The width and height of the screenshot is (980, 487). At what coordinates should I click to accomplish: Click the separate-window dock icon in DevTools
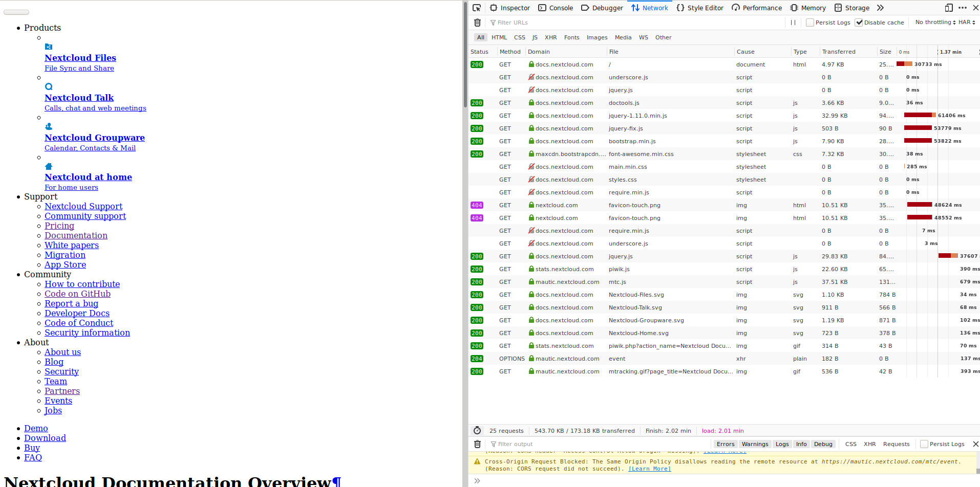click(x=948, y=8)
